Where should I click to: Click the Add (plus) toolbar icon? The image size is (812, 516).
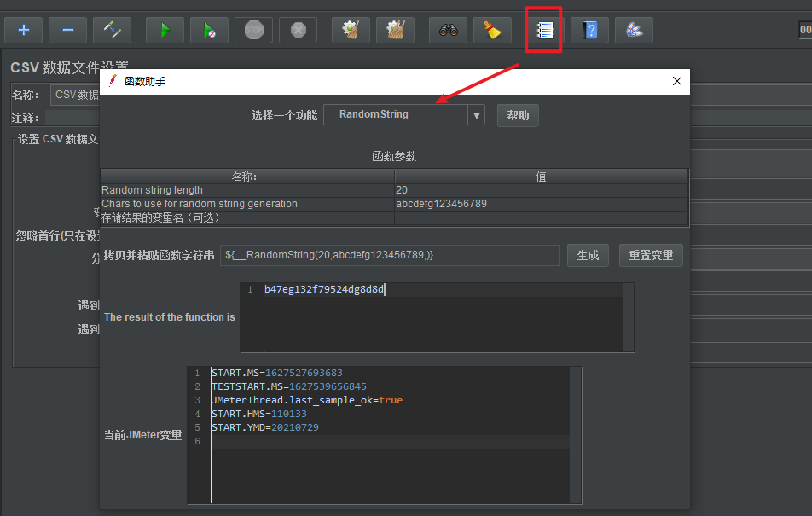[x=24, y=30]
